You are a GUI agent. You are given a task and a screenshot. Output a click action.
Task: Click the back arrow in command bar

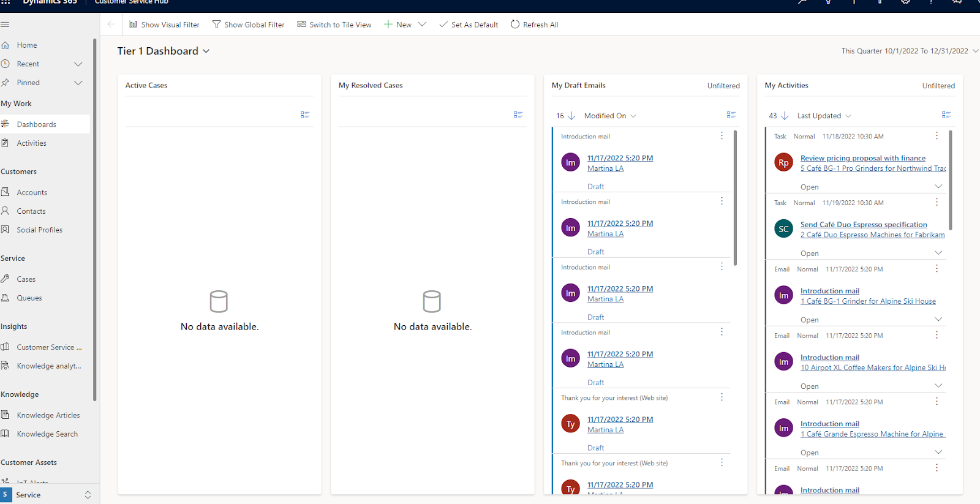point(111,24)
